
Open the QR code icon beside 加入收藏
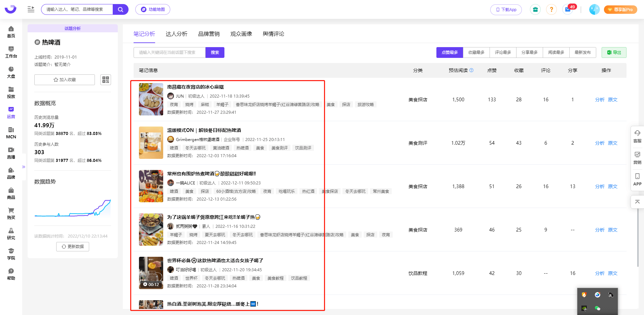pos(106,80)
